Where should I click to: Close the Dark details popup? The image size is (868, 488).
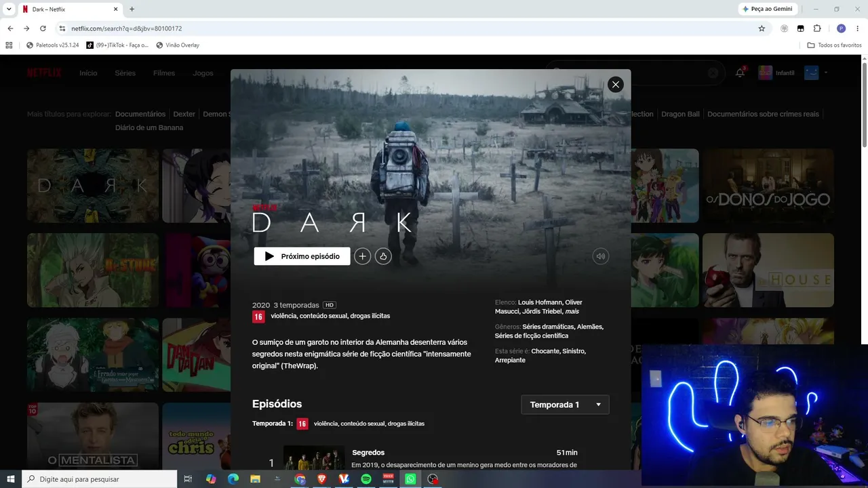[x=615, y=85]
